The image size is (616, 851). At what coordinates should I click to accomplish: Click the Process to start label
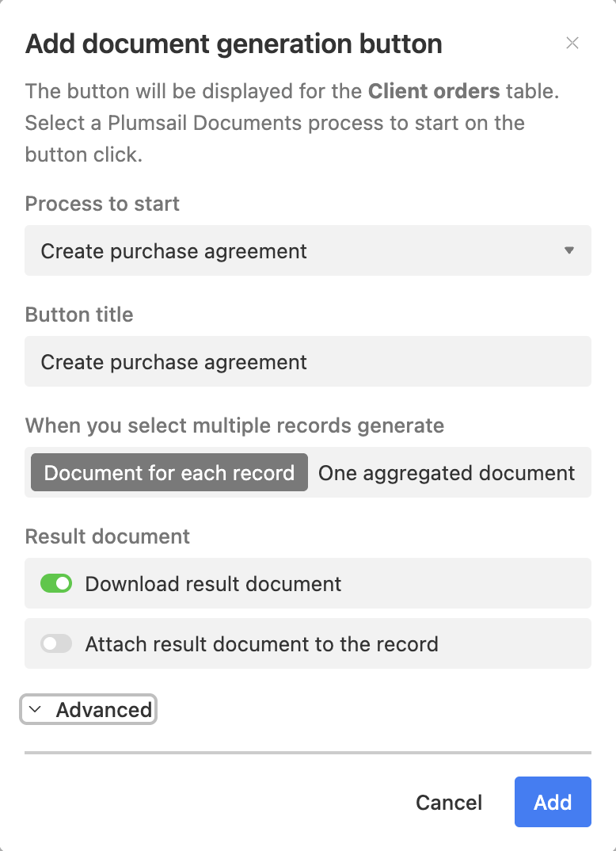102,204
